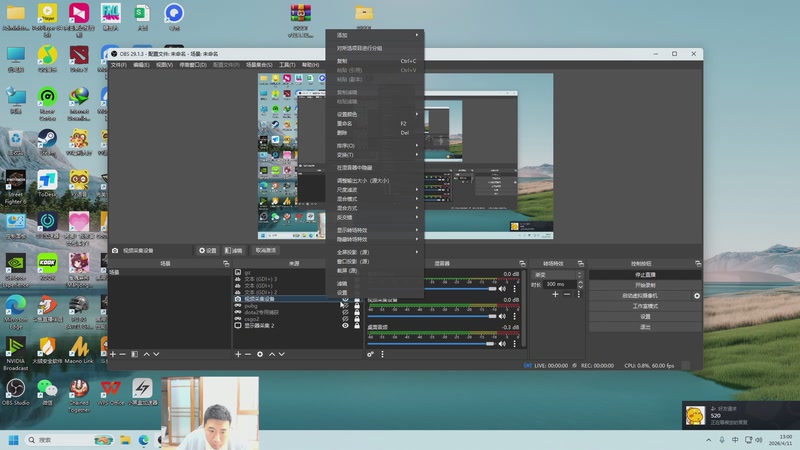Expand 混合模式 submenu in context menu

pyautogui.click(x=375, y=199)
